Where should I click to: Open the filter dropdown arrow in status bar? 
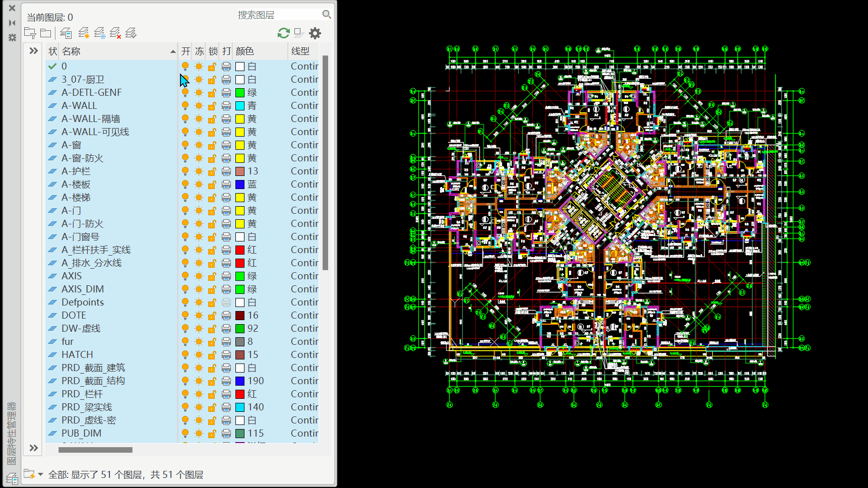pyautogui.click(x=40, y=474)
